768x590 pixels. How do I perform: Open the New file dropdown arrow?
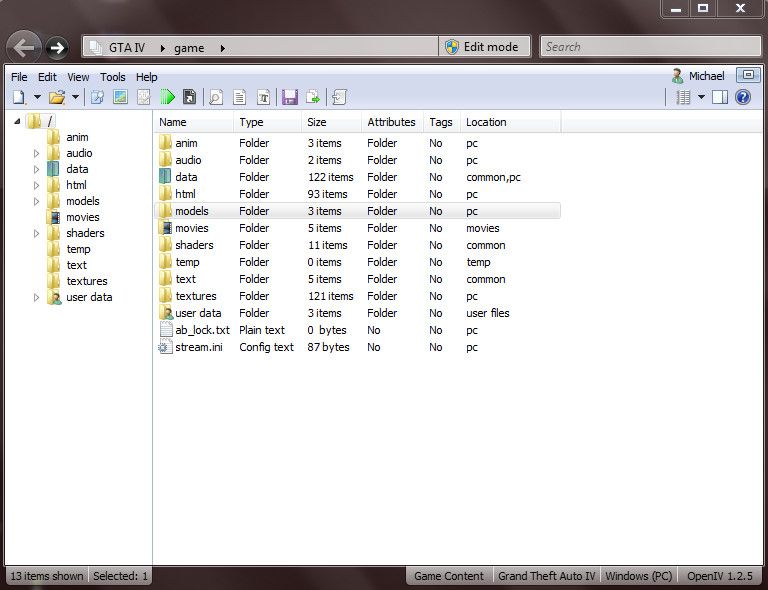[x=37, y=97]
